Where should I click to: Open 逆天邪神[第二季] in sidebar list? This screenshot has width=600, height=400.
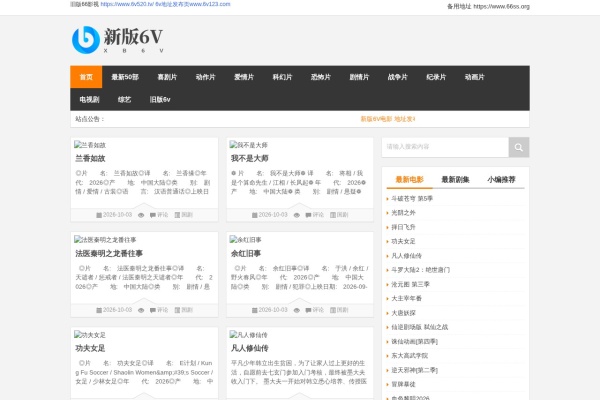tap(414, 370)
